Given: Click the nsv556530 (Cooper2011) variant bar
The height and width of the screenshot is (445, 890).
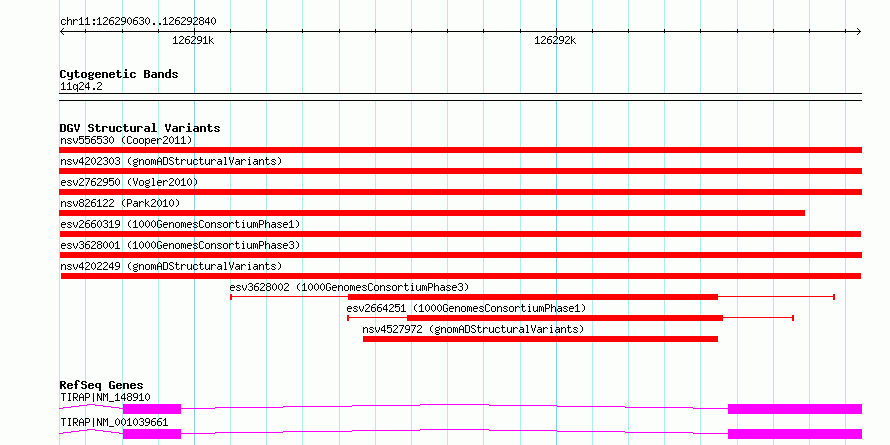Looking at the screenshot, I should pyautogui.click(x=460, y=150).
